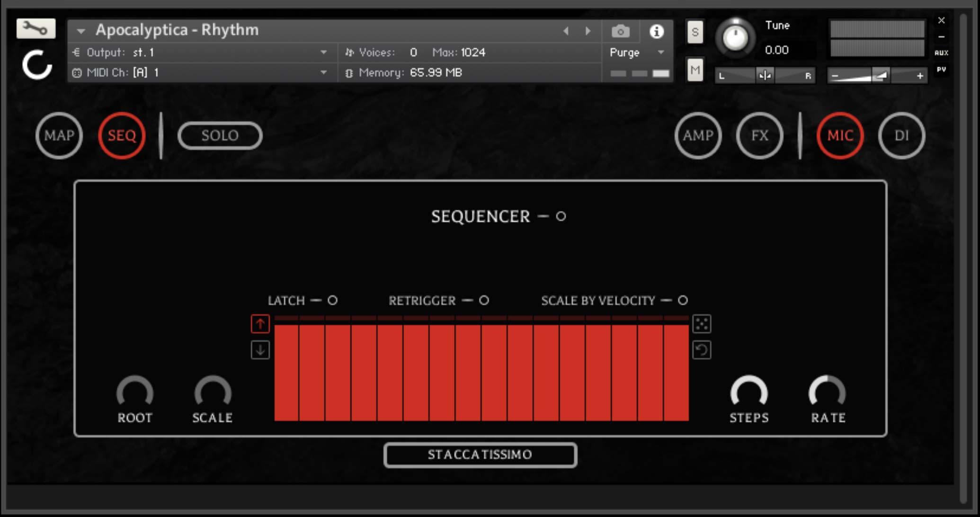
Task: Go to next instrument preset arrow
Action: tap(588, 31)
